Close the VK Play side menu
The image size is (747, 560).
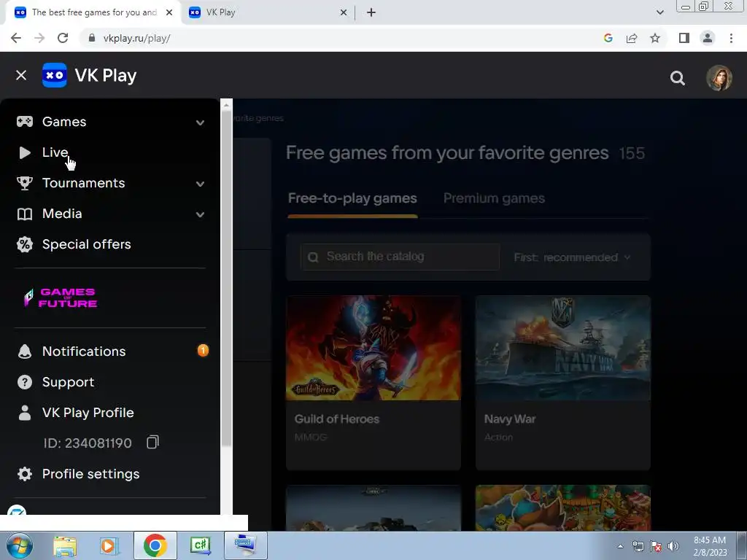pyautogui.click(x=21, y=75)
